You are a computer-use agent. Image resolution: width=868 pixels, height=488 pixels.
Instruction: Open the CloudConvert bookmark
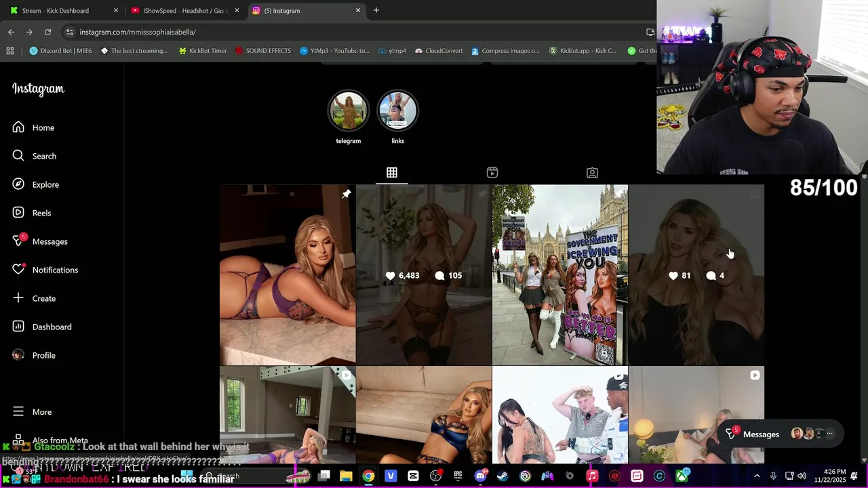[438, 51]
